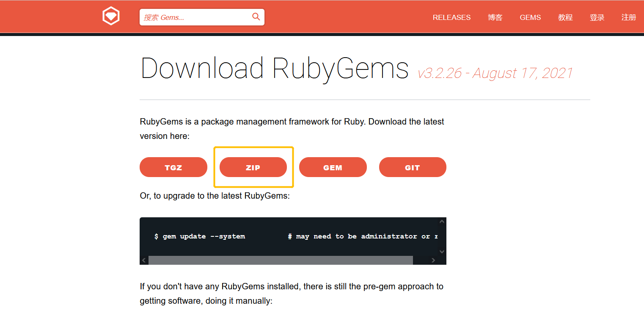Viewport: 644px width, 316px height.
Task: Focus the Gems search field
Action: (x=202, y=17)
